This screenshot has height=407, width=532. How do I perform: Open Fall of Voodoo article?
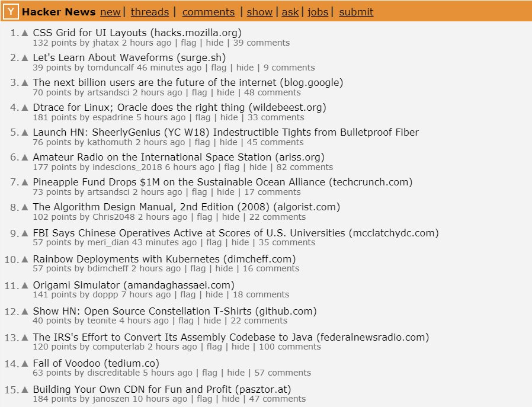point(66,363)
